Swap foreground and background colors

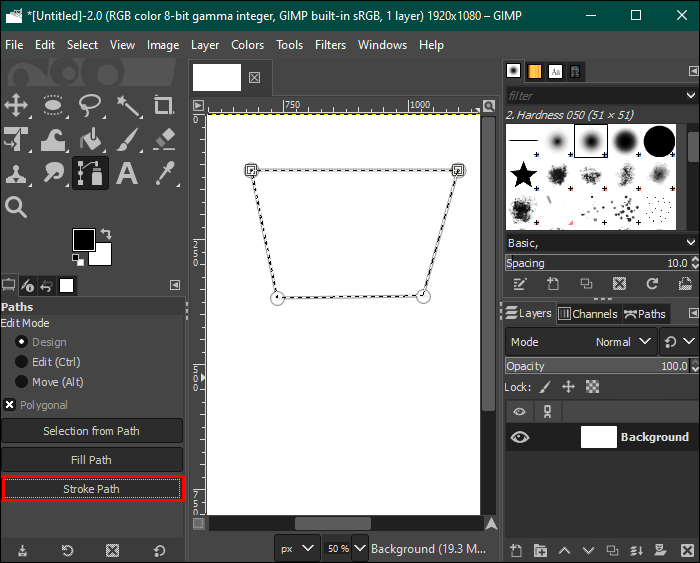tap(105, 234)
